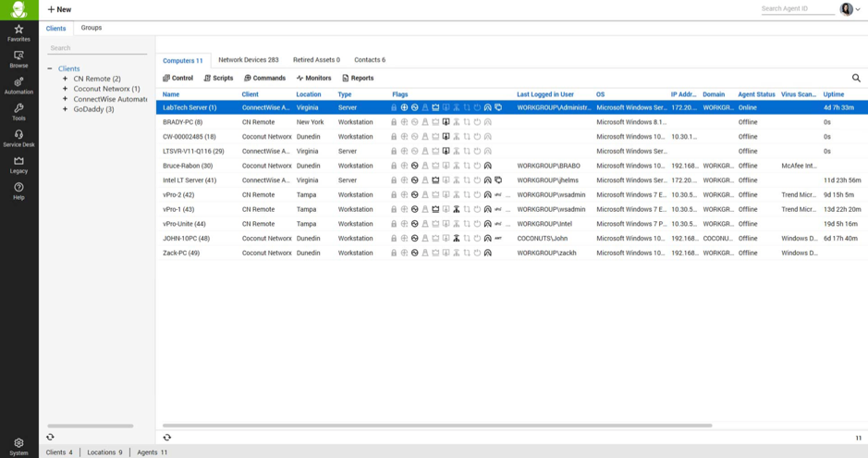Viewport: 868px width, 458px height.
Task: Open System settings gear
Action: click(18, 446)
